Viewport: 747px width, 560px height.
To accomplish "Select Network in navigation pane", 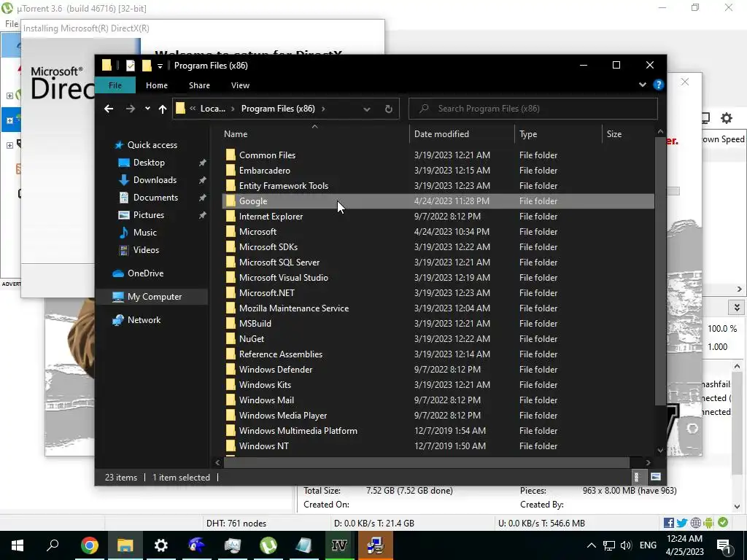I will (x=144, y=320).
